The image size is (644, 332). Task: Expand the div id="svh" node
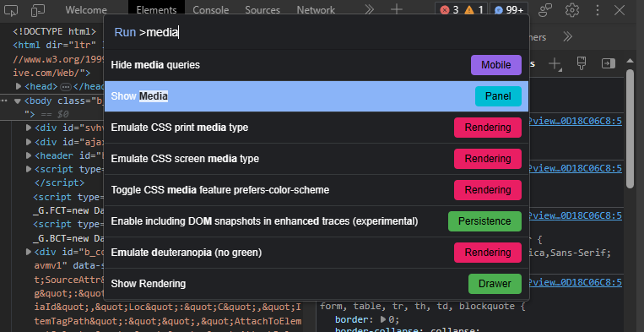pos(29,128)
